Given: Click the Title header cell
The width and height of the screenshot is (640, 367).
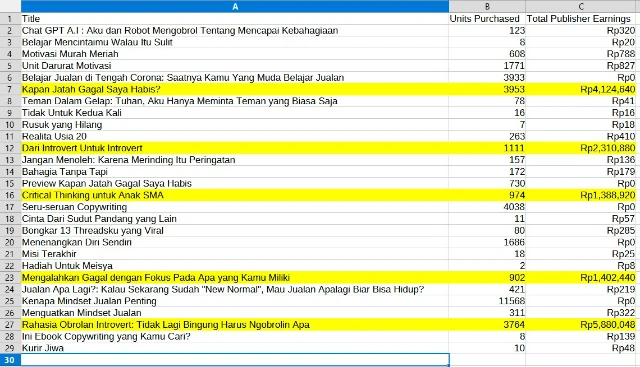Looking at the screenshot, I should [235, 19].
